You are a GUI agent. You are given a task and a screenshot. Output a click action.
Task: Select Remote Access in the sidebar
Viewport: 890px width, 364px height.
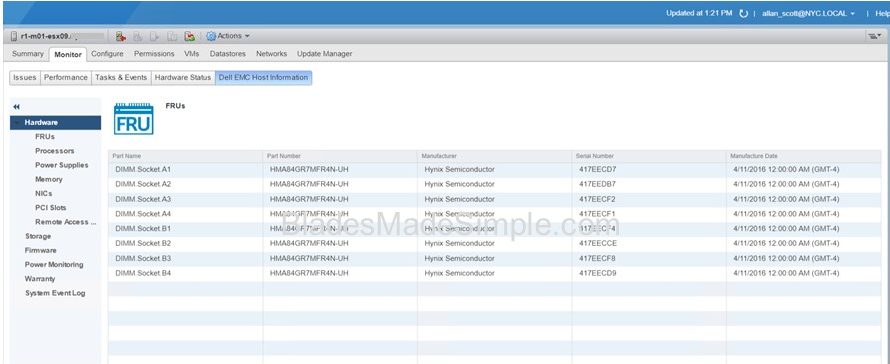pyautogui.click(x=66, y=222)
